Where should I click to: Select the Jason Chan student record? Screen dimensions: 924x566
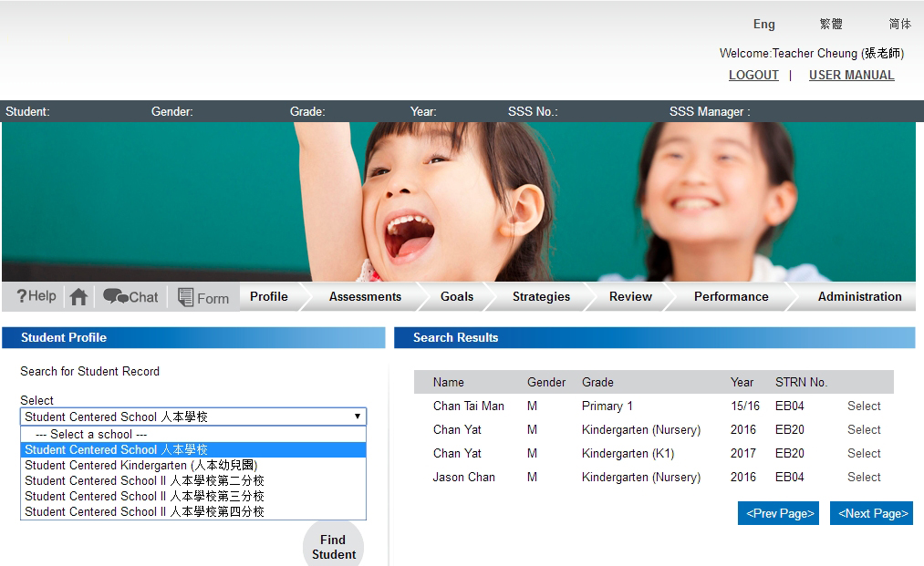pyautogui.click(x=864, y=477)
